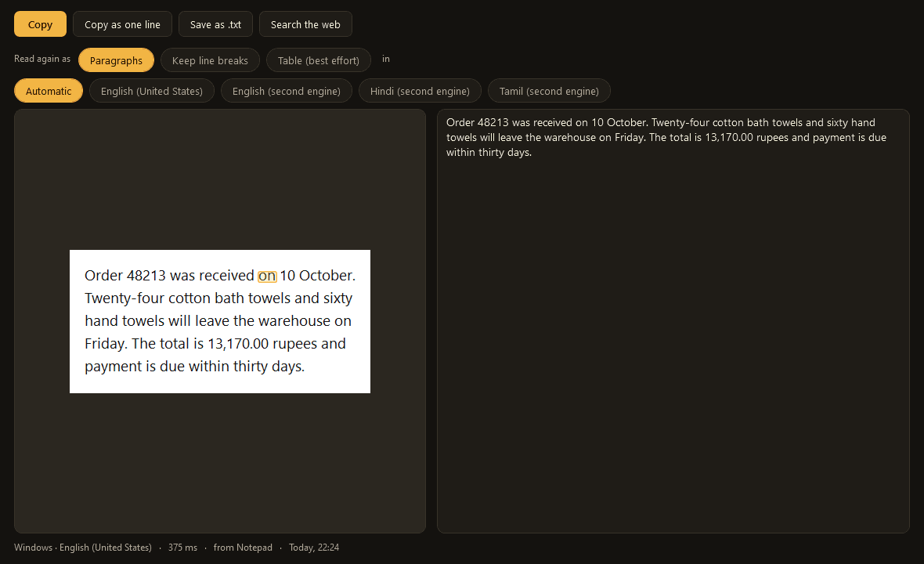Select Paragraphs reading mode
Image resolution: width=924 pixels, height=564 pixels.
pos(116,60)
